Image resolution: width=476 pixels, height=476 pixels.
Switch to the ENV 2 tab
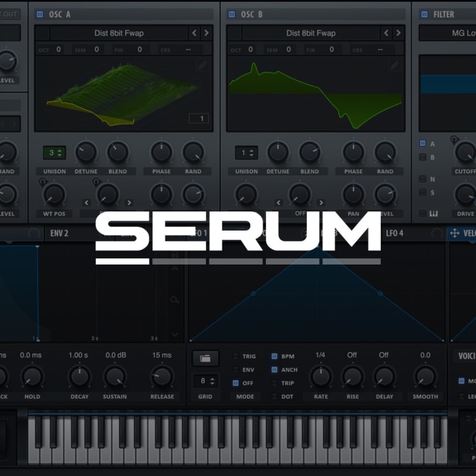click(59, 233)
